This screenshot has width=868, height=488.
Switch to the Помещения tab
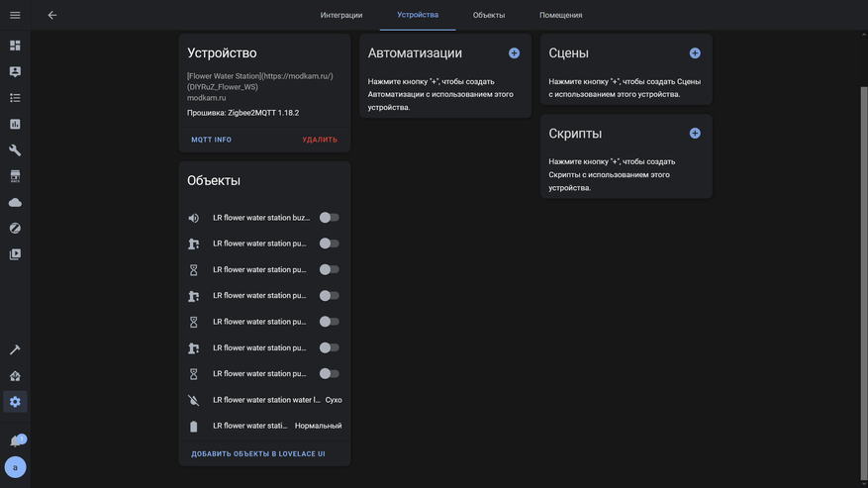[560, 15]
